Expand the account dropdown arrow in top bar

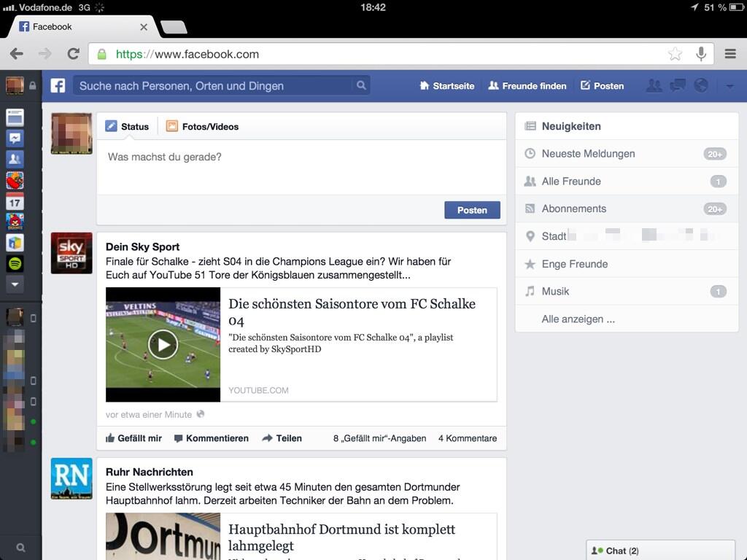[729, 86]
